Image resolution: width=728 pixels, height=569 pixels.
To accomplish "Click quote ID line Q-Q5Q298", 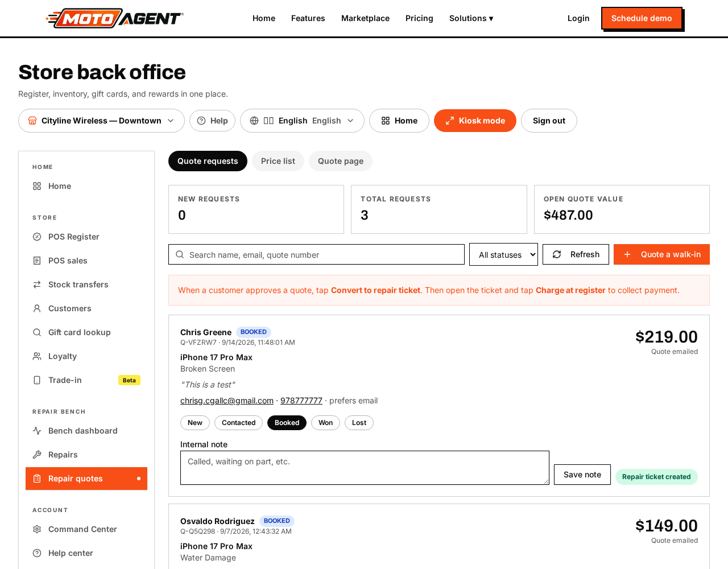I will point(236,531).
